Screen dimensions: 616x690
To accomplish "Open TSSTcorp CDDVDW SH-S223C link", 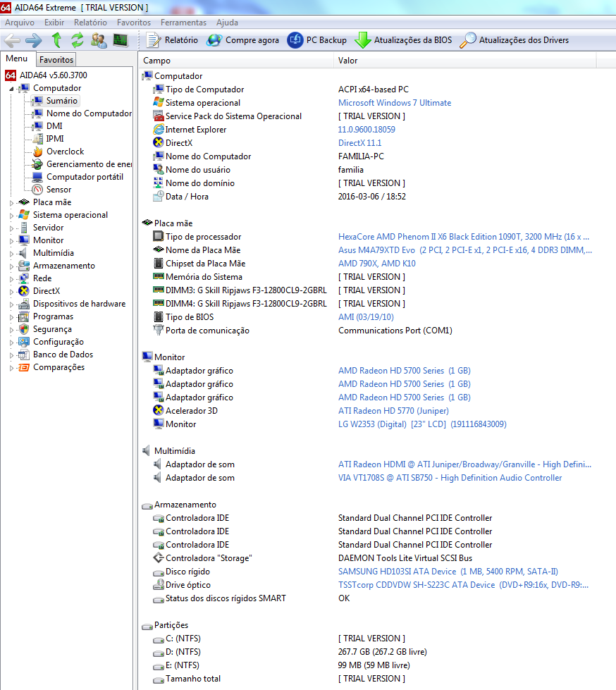I will (x=463, y=585).
